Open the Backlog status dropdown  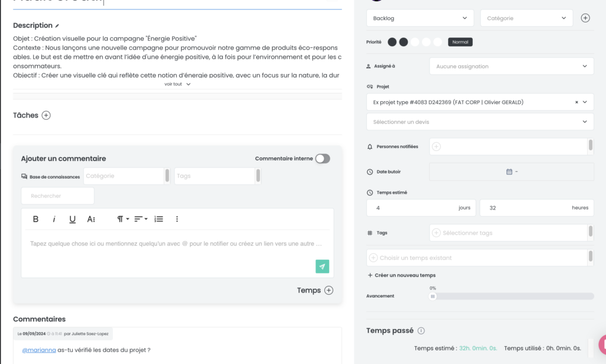click(x=420, y=18)
